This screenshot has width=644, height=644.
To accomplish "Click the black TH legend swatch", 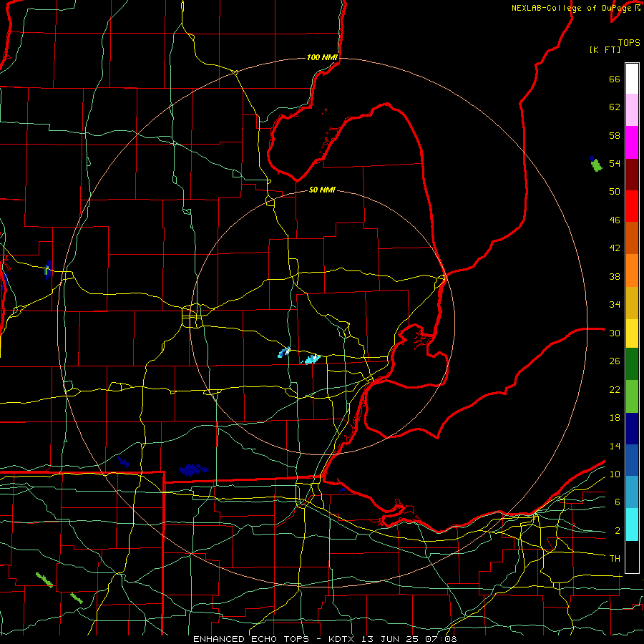I will [632, 557].
